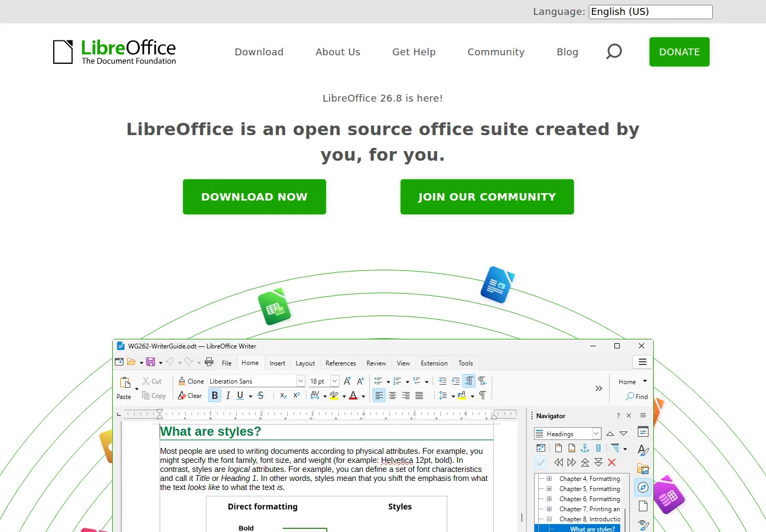The width and height of the screenshot is (766, 532).
Task: Toggle left text alignment in Writer
Action: [x=379, y=395]
